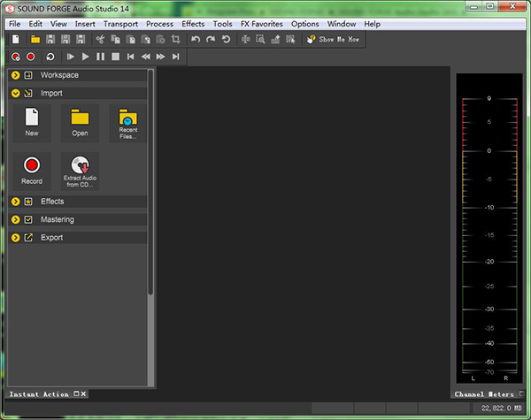Click the 22,822.0 MB status field
Viewport: 531px width, 420px height.
(502, 409)
